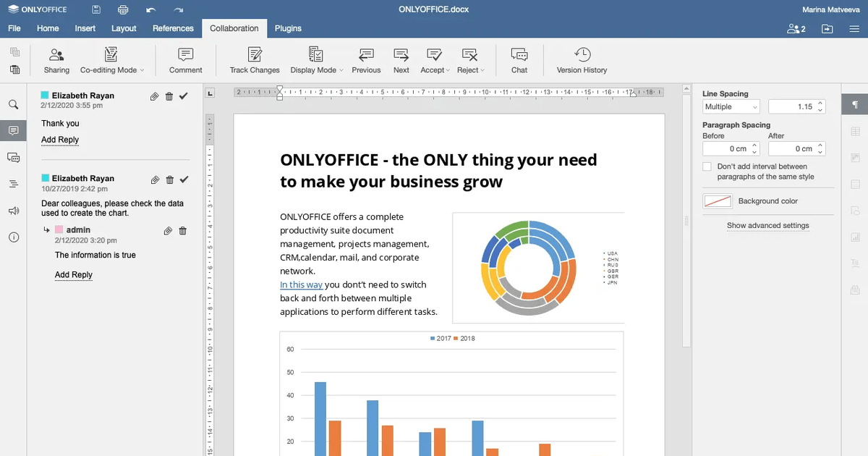868x456 pixels.
Task: Switch to the Home tab
Action: tap(48, 28)
